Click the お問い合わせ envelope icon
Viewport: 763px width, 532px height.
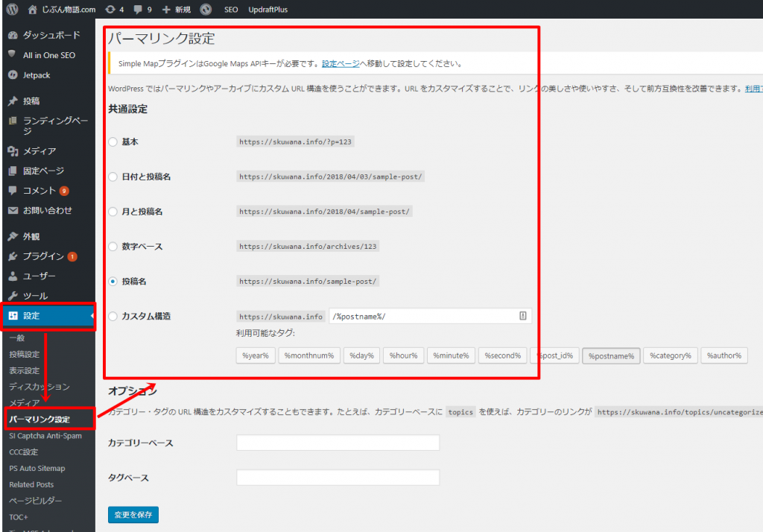(13, 210)
